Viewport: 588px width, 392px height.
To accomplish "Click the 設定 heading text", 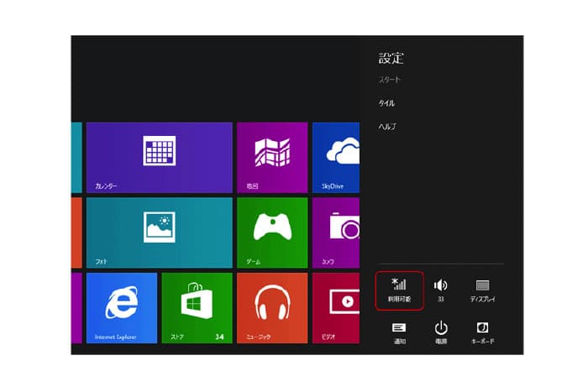I will (x=391, y=58).
